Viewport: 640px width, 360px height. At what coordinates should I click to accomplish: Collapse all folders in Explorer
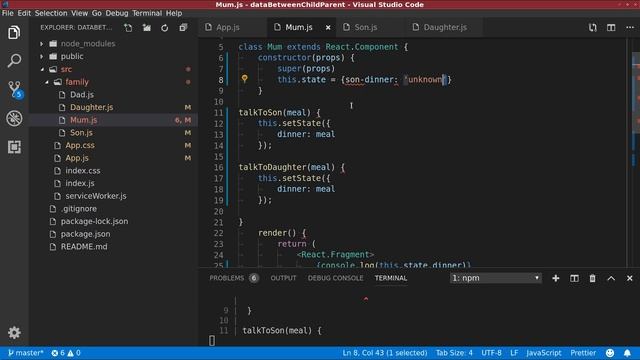point(183,28)
